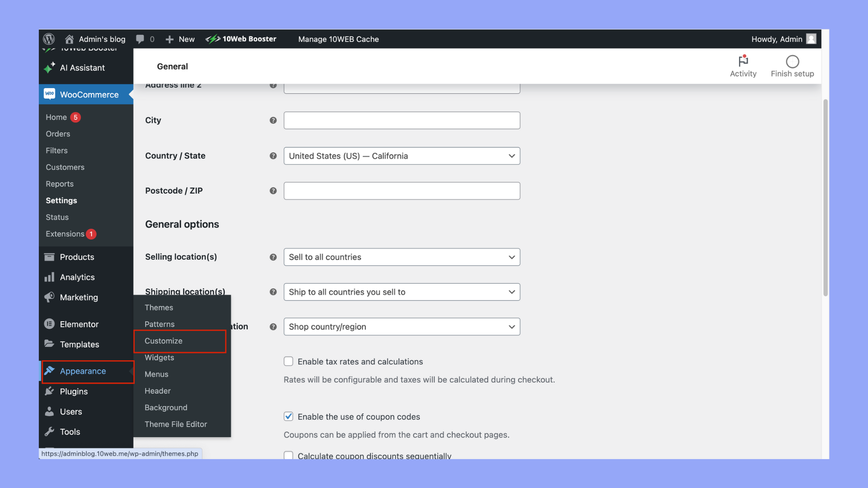Uncheck Enable the use of coupon codes
Screen dimensions: 868x488
(288, 416)
